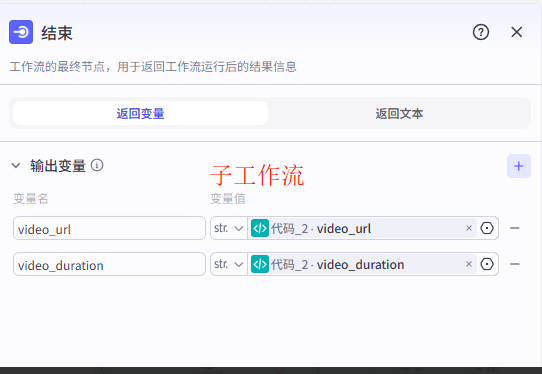Viewport: 542px width, 374px height.
Task: Click the code icon in 代码_2 · video_url
Action: click(260, 228)
